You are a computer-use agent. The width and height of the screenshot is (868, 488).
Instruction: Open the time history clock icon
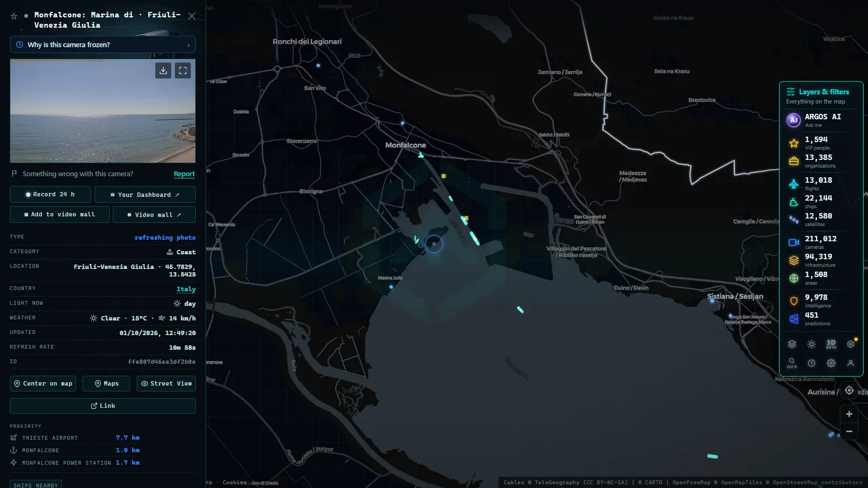(x=812, y=363)
